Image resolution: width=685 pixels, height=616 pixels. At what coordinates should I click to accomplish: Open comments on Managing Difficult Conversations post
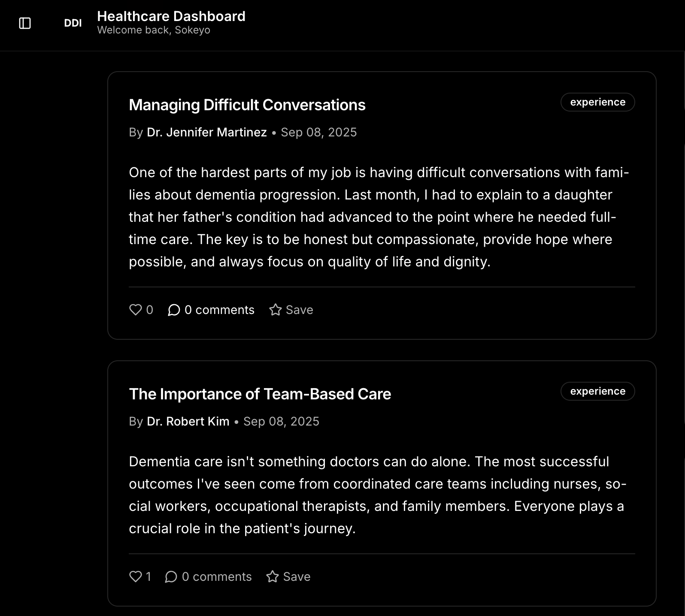[x=211, y=310]
